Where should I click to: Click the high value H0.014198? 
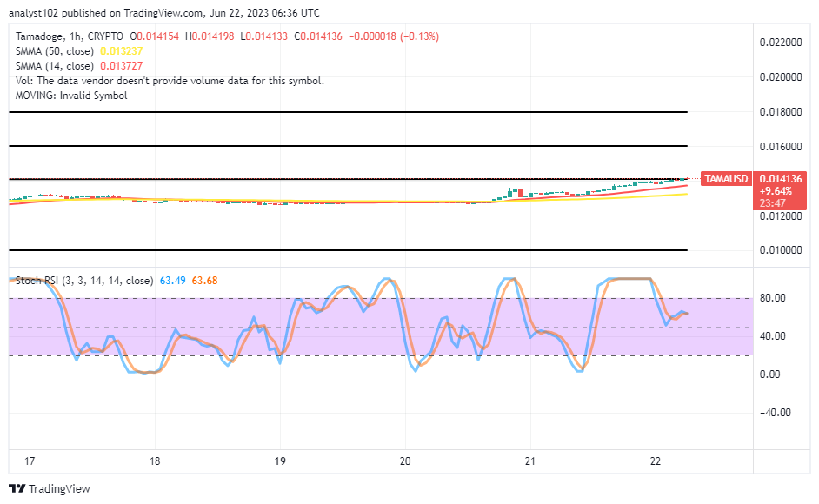[x=210, y=36]
